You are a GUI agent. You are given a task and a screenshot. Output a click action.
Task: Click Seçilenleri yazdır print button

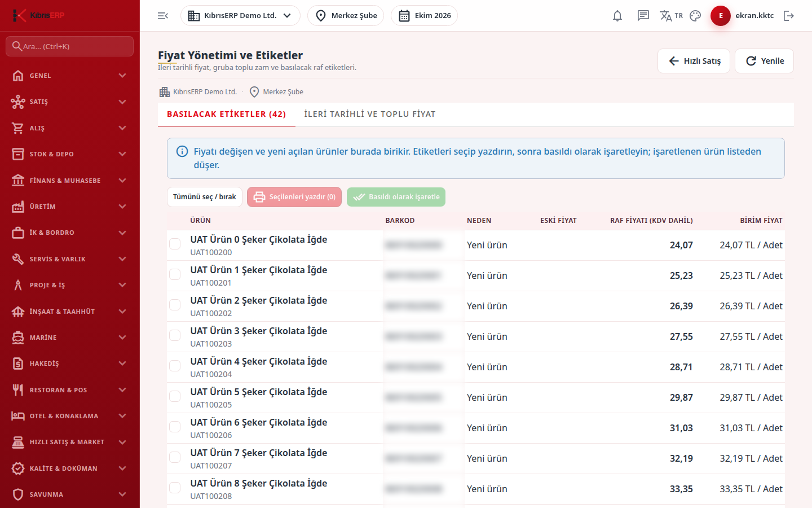[294, 197]
